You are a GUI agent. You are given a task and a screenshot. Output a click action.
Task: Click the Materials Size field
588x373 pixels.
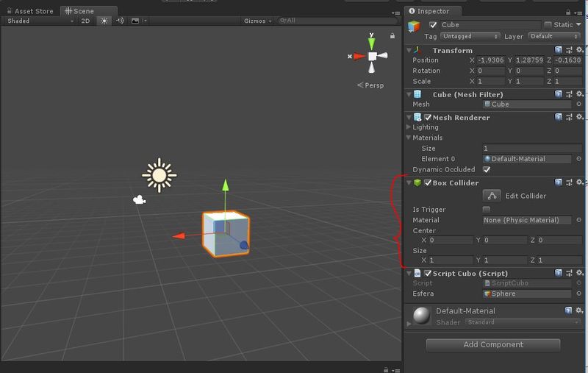click(532, 148)
